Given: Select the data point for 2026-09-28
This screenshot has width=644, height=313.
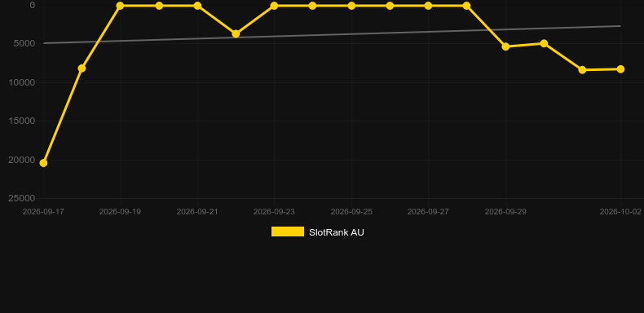Looking at the screenshot, I should tap(466, 6).
